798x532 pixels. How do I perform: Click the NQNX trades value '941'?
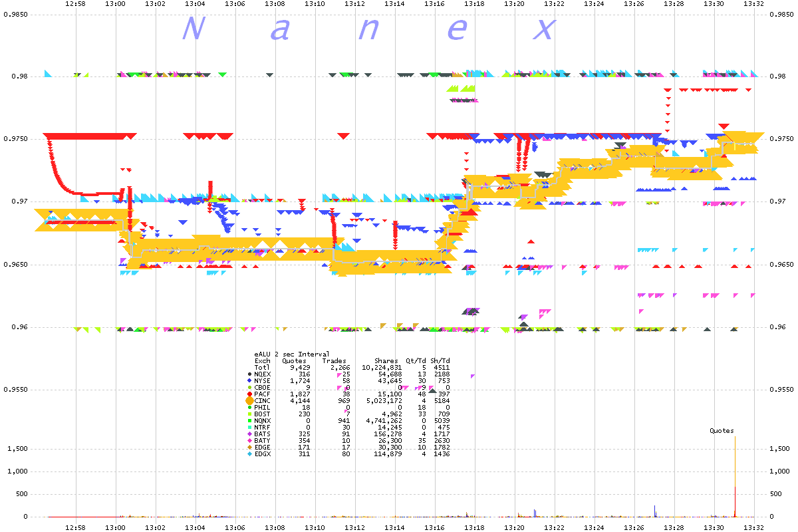(344, 421)
